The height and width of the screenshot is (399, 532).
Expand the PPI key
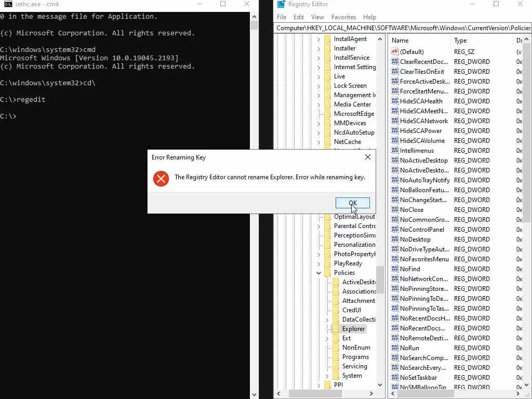coord(318,385)
